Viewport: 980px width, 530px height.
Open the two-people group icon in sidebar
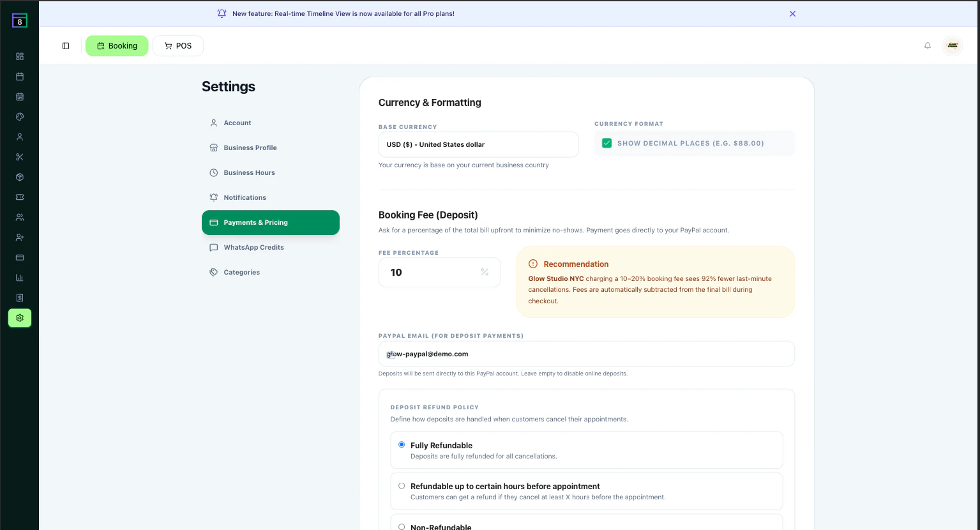click(20, 217)
